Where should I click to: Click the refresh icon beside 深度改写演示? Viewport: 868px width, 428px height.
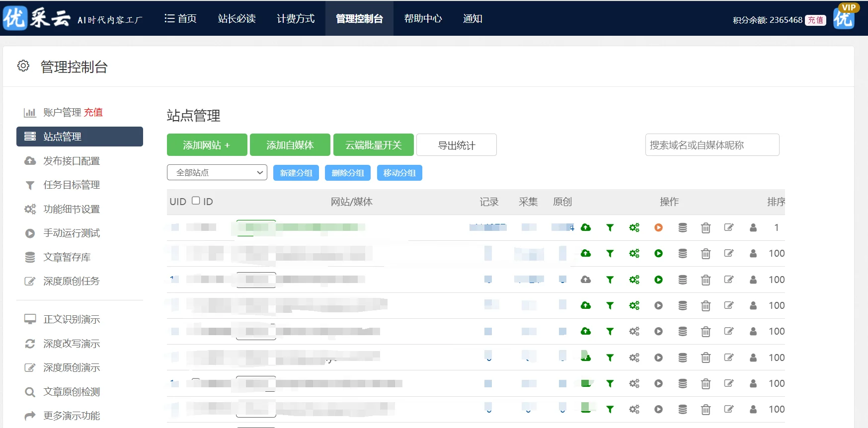pos(30,344)
